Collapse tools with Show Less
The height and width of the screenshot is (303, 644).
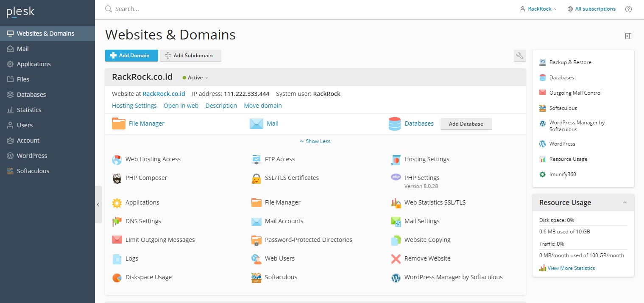315,141
